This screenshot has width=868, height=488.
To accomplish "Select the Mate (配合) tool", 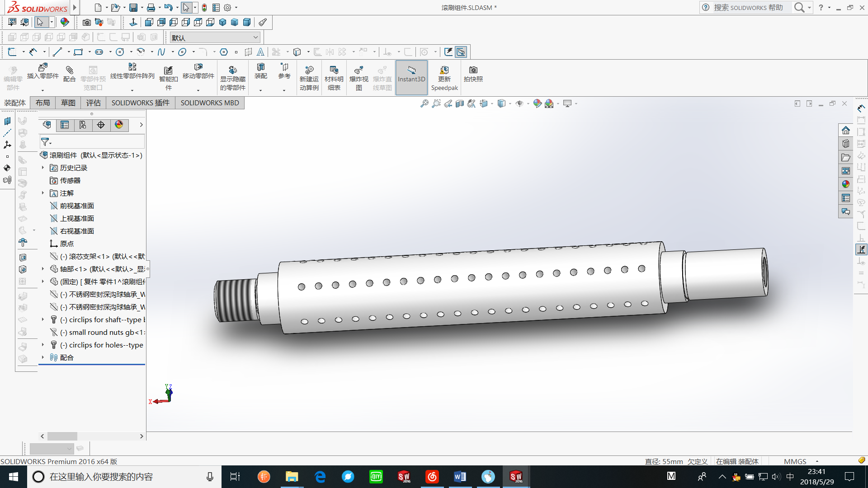I will 69,73.
